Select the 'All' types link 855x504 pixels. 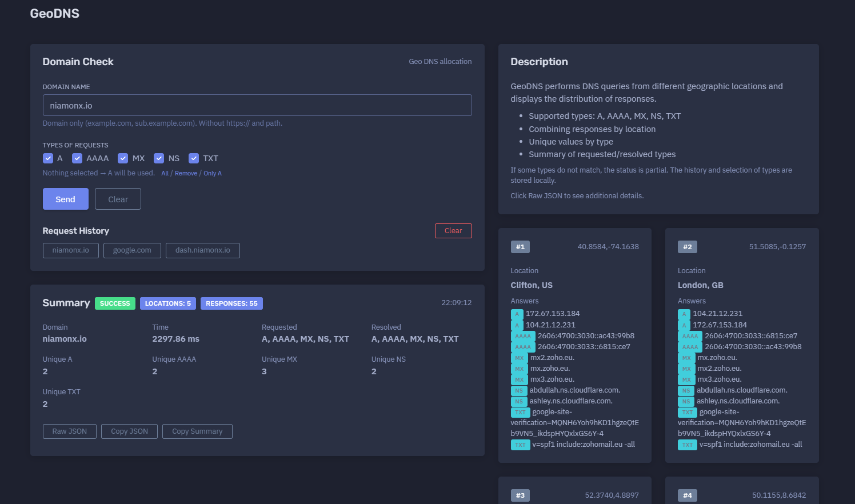point(165,173)
